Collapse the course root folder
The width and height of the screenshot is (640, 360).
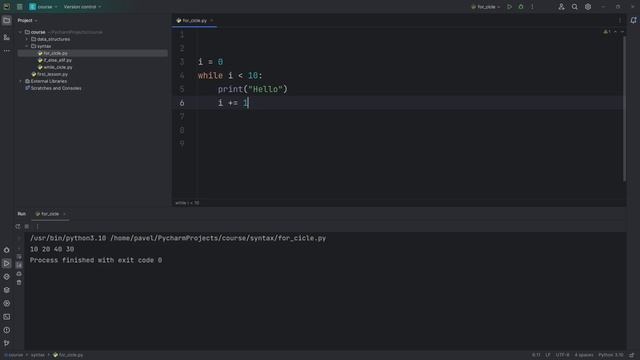tap(20, 32)
